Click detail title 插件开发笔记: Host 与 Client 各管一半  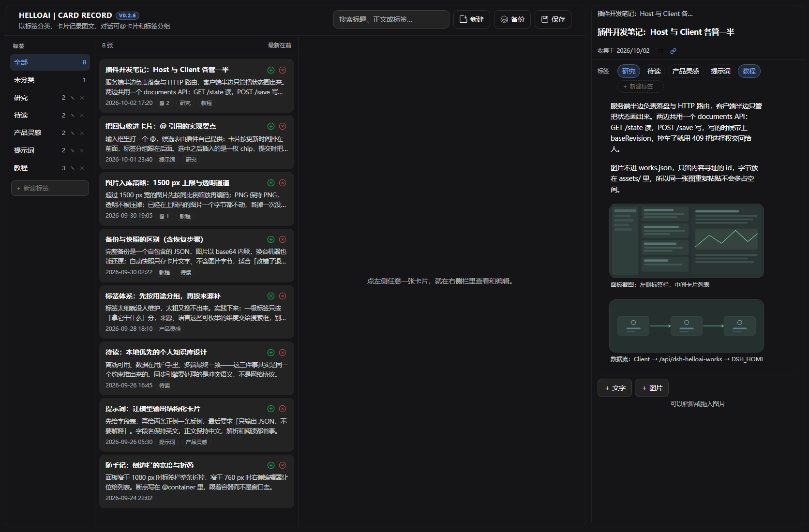point(666,32)
